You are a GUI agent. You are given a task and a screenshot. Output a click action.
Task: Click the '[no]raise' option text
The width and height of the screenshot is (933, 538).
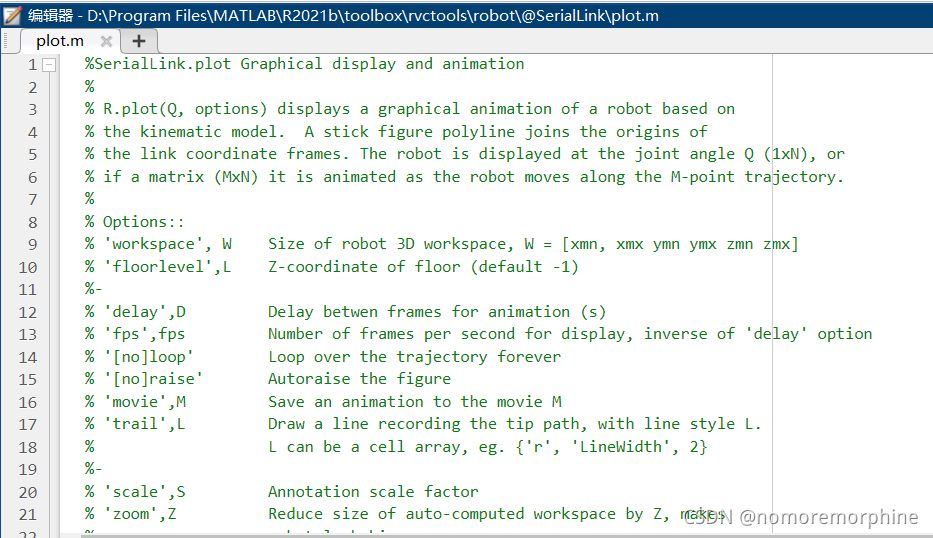coord(153,379)
